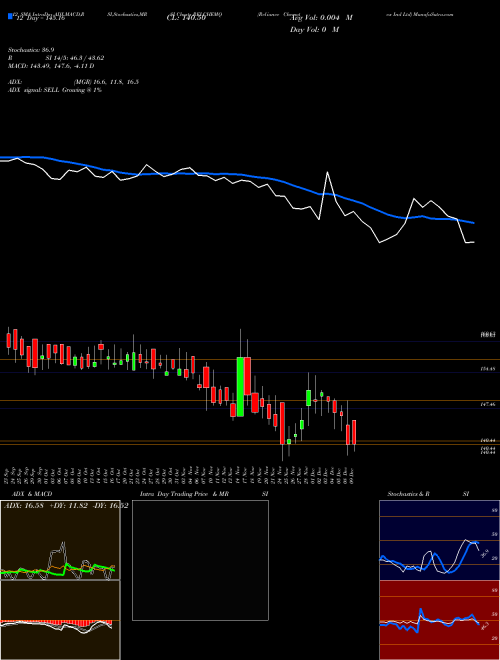This screenshot has height=660, width=500.
Task: Click the blue 12-day SMA legend square
Action: [x=10, y=16]
